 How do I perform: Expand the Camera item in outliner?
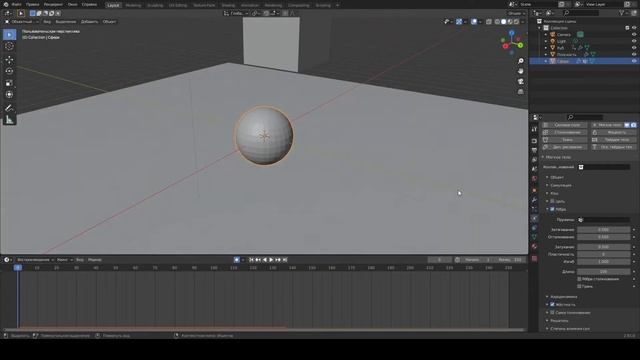pos(546,35)
